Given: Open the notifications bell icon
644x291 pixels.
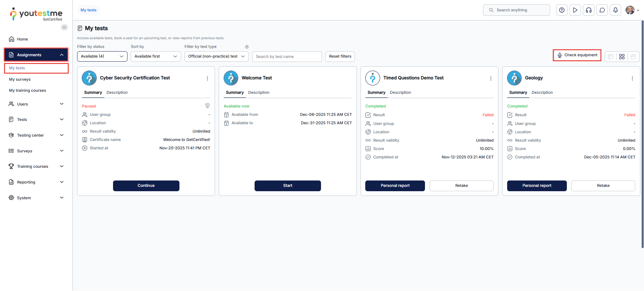Looking at the screenshot, I should point(615,10).
